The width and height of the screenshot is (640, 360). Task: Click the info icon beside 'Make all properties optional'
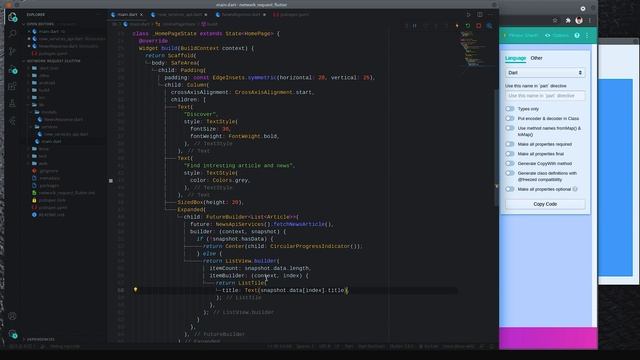575,189
